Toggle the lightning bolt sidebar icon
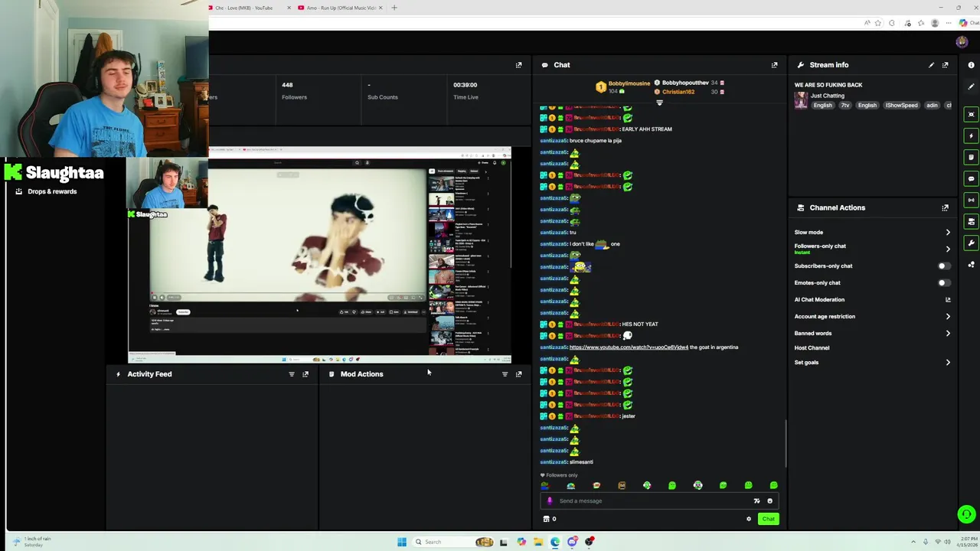 [x=971, y=135]
